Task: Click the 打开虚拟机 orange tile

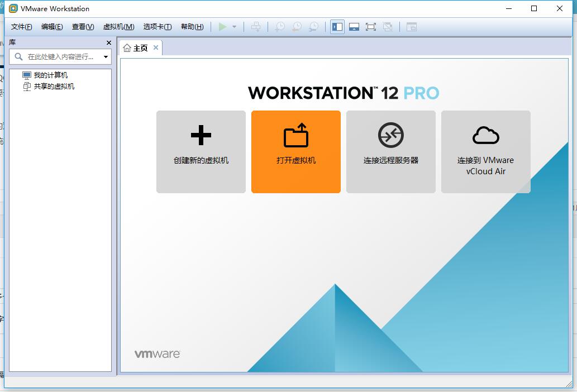Action: pyautogui.click(x=296, y=152)
